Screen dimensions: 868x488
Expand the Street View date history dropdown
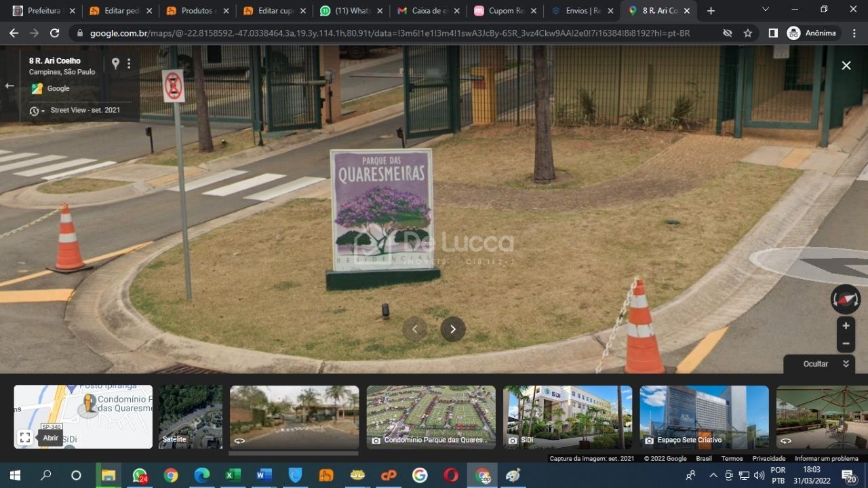click(37, 111)
